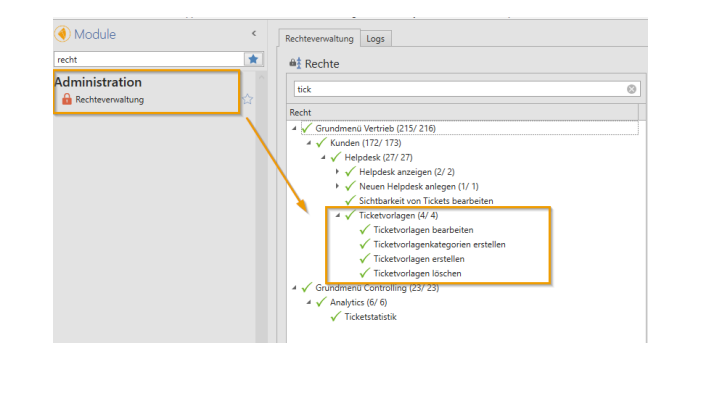The image size is (722, 404).
Task: Mark Rechteverwaltung as favorite with outline star
Action: [x=246, y=99]
